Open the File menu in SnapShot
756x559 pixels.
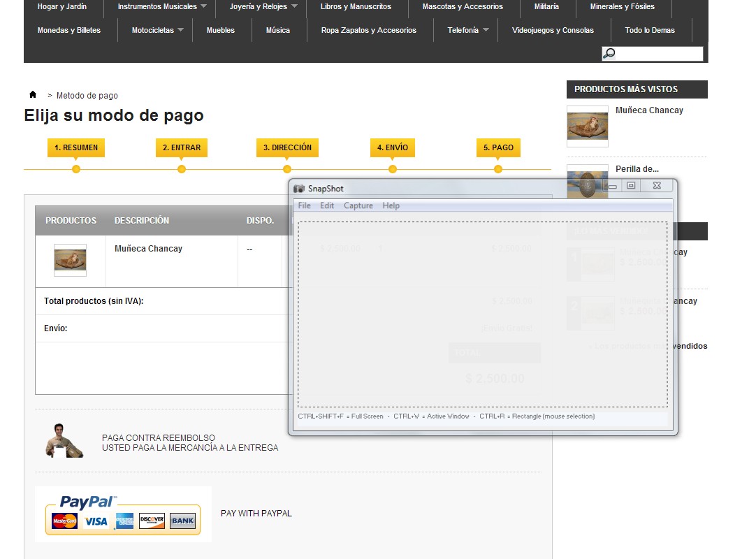click(305, 205)
